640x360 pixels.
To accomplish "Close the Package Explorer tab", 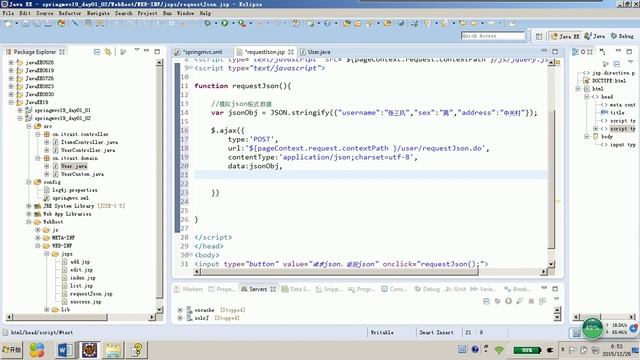I will pyautogui.click(x=62, y=52).
